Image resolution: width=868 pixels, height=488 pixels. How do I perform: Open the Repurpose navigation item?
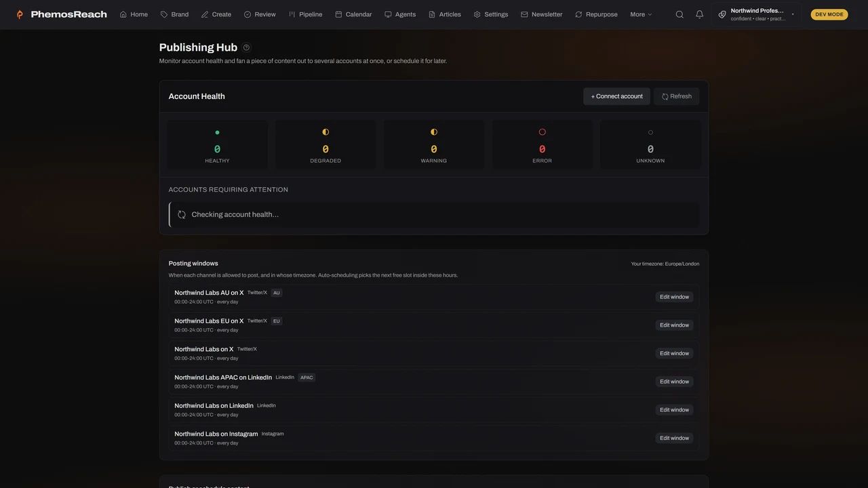(596, 14)
